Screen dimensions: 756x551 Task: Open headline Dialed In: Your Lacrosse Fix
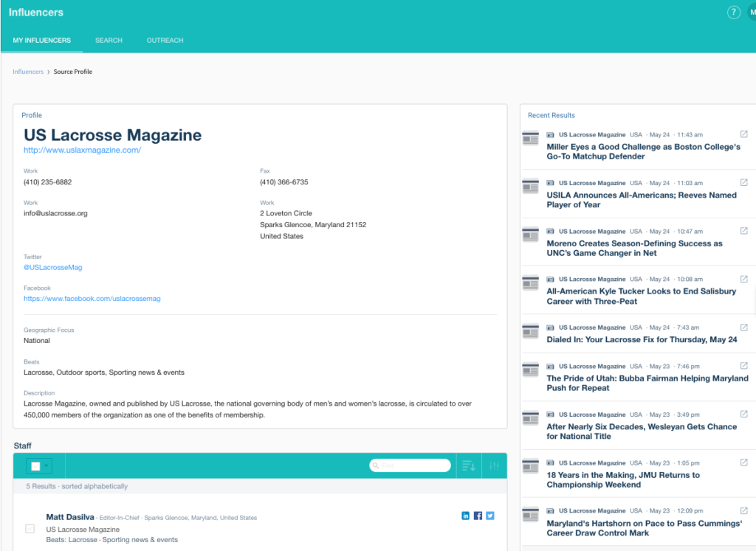tap(642, 339)
